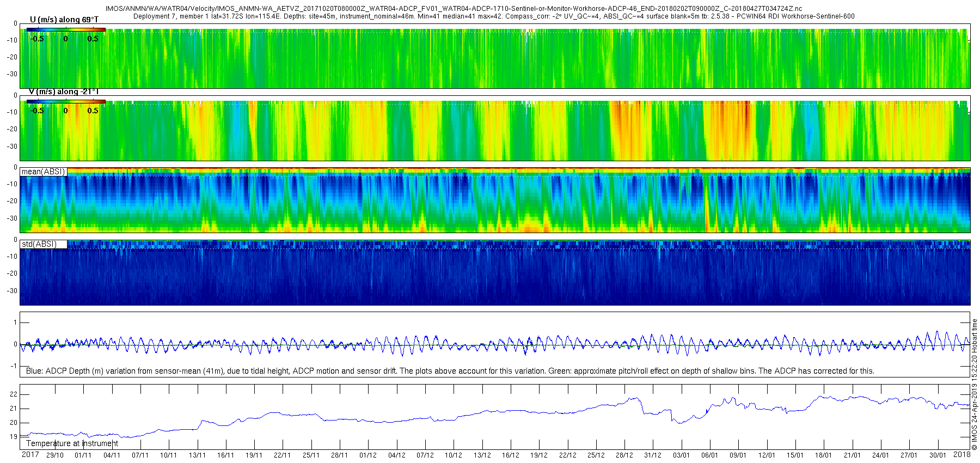Click the '-30' depth tick of the U panel
This screenshot has height=463, width=980.
(x=12, y=75)
